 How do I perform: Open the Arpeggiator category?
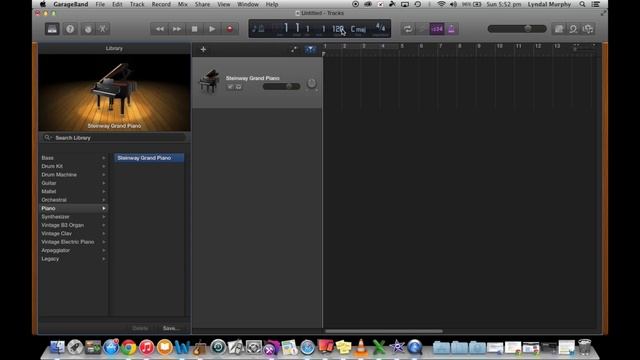[73, 250]
